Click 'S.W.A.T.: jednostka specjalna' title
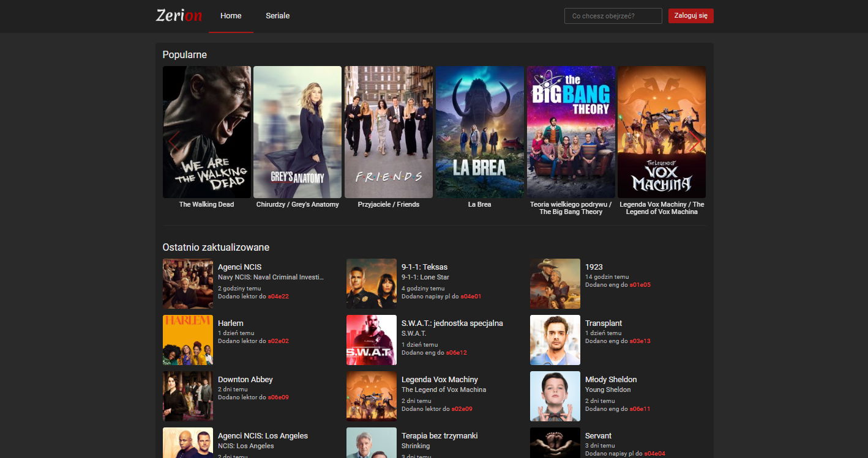 point(452,323)
